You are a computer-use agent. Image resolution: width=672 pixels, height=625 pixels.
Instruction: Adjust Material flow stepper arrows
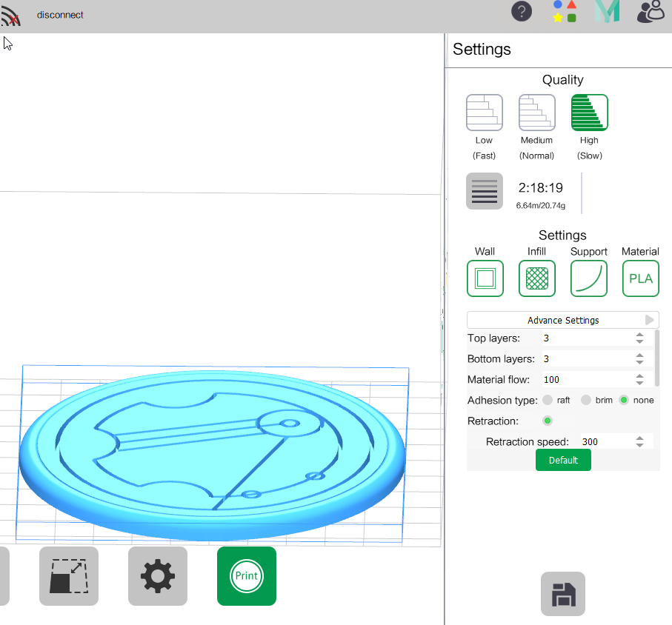click(639, 380)
